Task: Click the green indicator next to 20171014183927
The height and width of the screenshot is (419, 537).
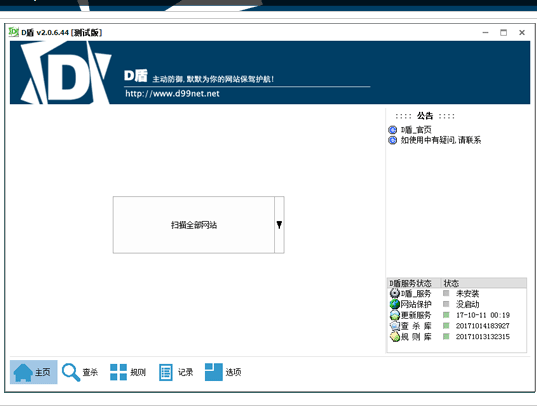Action: (x=446, y=325)
